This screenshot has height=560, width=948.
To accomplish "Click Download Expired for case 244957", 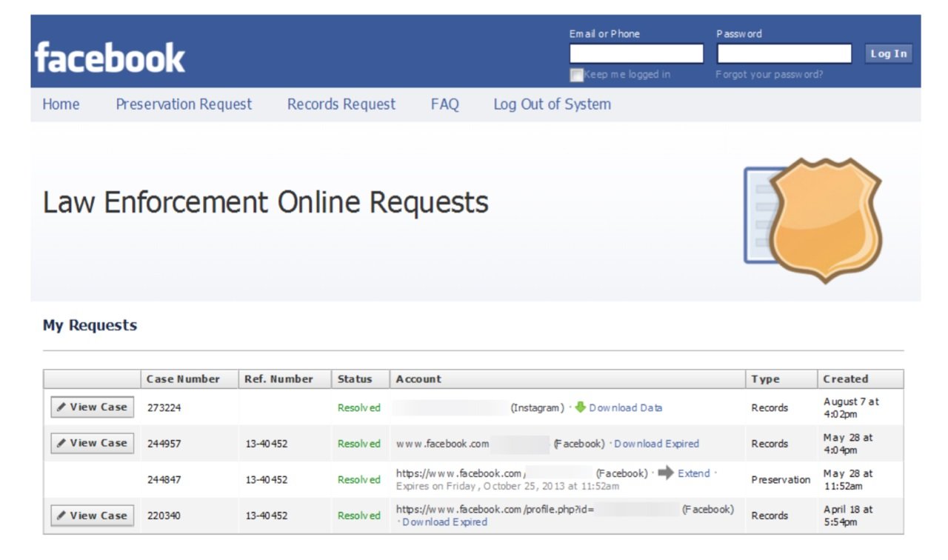I will point(656,444).
